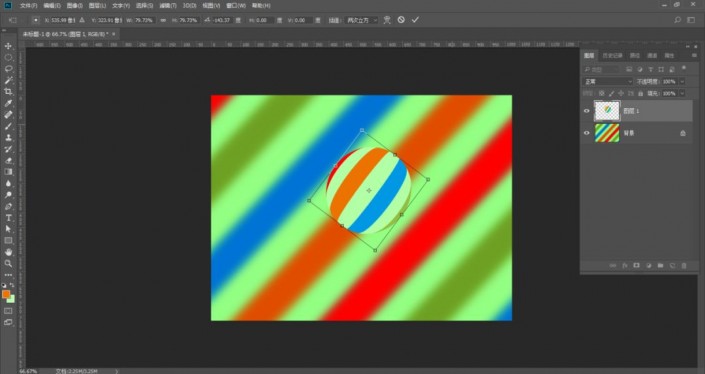Screen dimensions: 705x374
Task: Select the Elliptical Marquee tool
Action: pos(8,58)
